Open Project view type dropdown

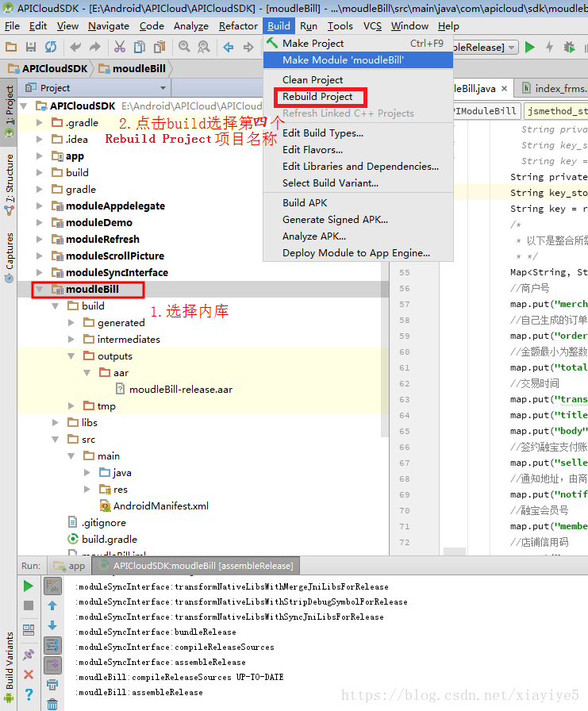pos(163,87)
